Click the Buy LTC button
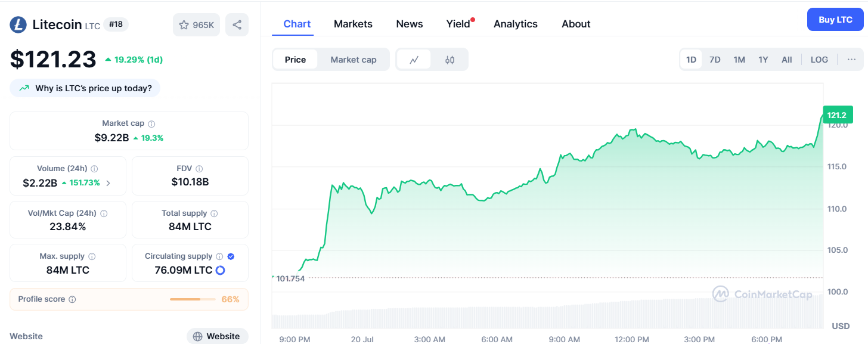 (835, 19)
